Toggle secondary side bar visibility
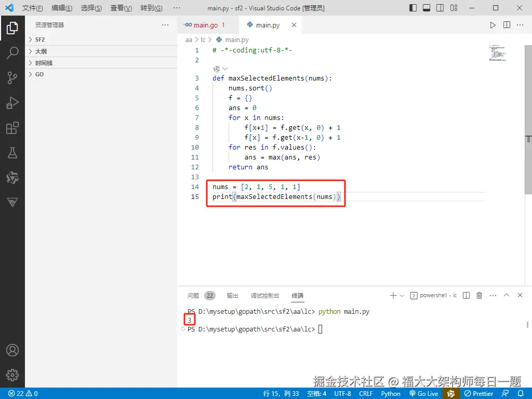532x399 pixels. point(440,8)
